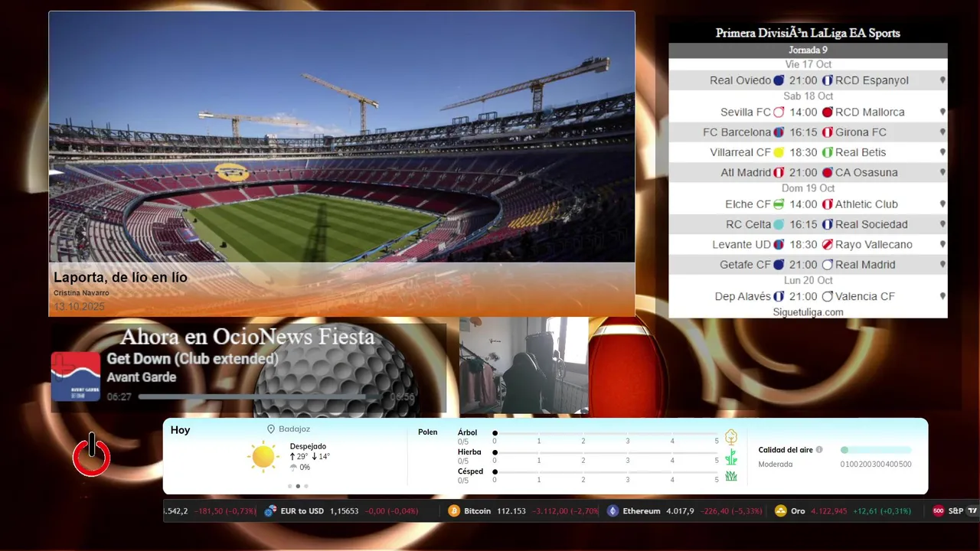The height and width of the screenshot is (551, 980).
Task: Click the Real Oviedo team crest
Action: coord(779,80)
